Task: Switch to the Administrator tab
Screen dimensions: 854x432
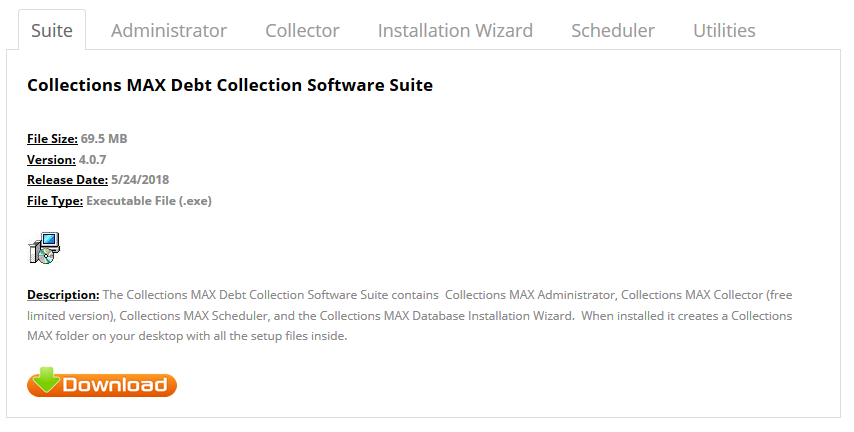Action: 169,31
